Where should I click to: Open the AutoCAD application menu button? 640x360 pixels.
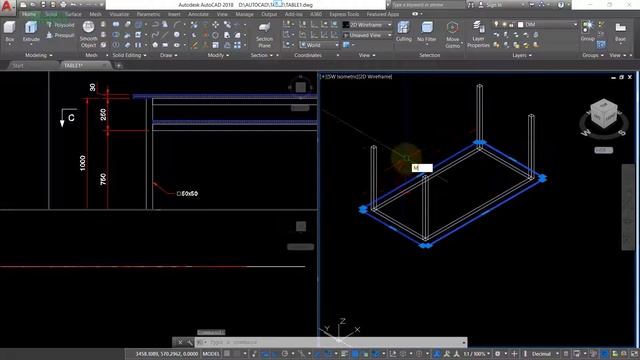tap(7, 7)
